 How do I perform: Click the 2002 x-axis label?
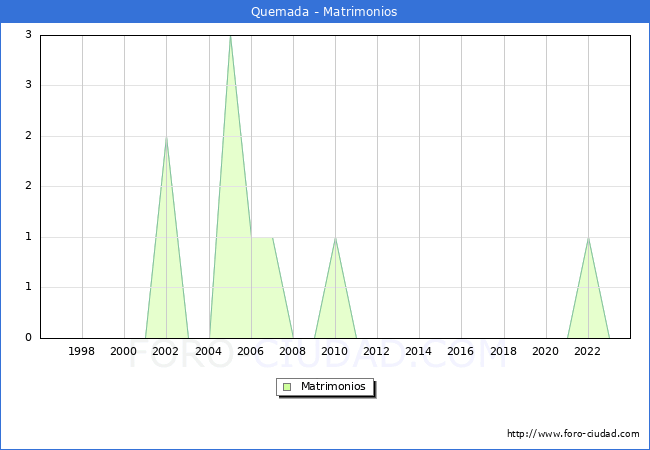pyautogui.click(x=165, y=351)
